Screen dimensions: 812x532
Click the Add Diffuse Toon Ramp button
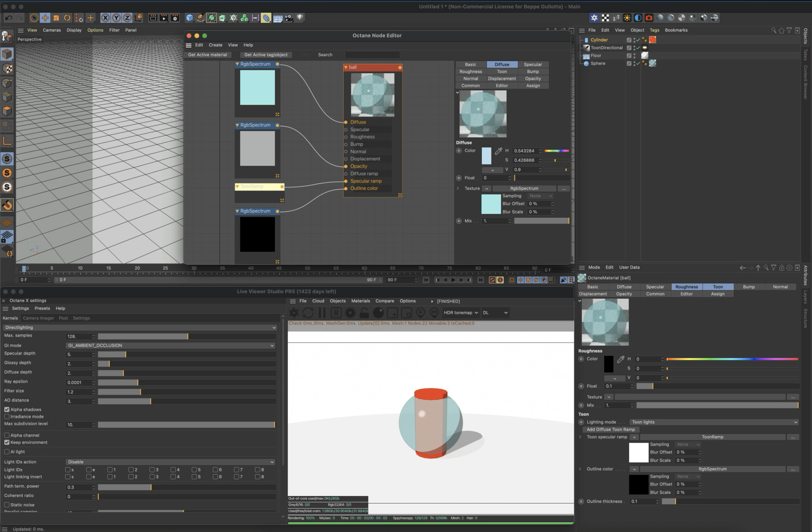[x=610, y=429]
